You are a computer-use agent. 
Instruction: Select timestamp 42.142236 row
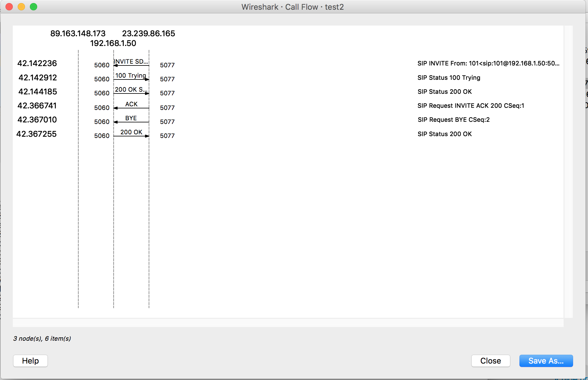[37, 63]
